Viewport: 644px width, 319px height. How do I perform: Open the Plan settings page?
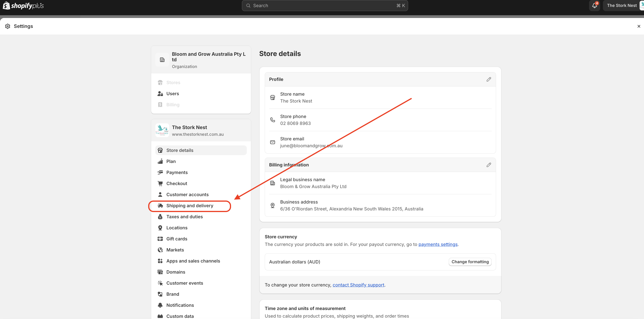[x=201, y=161]
